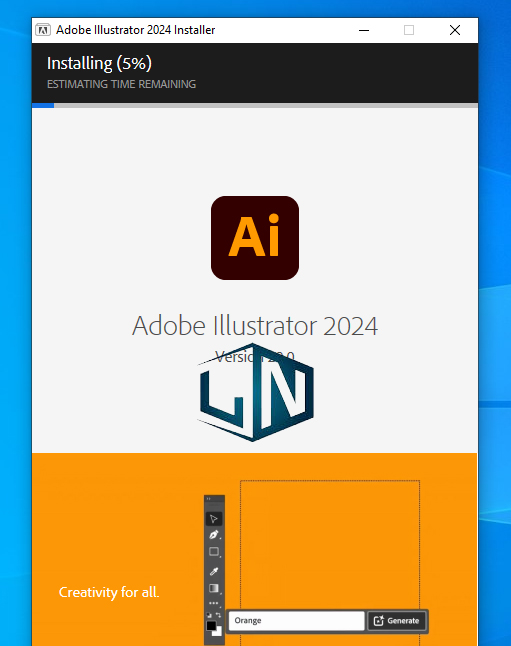
Task: Reset to default fill and stroke icon
Action: (209, 615)
